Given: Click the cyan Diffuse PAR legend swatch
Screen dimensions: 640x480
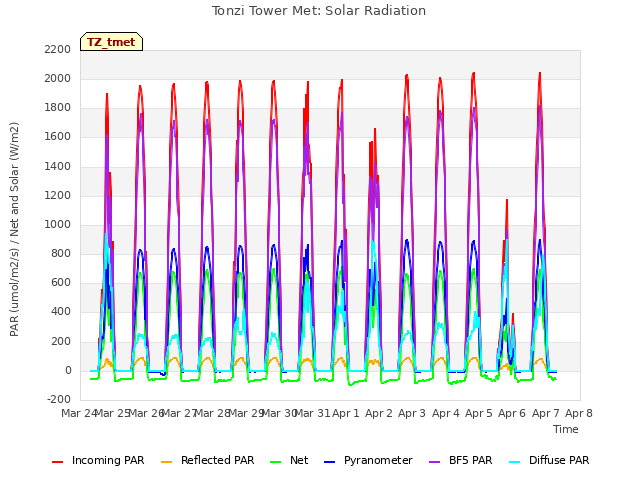Looking at the screenshot, I should (515, 462).
